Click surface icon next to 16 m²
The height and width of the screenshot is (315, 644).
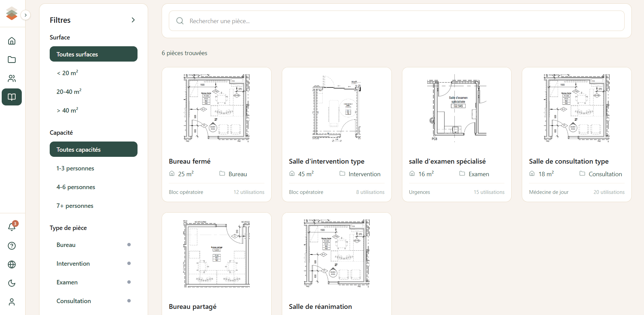coord(412,173)
